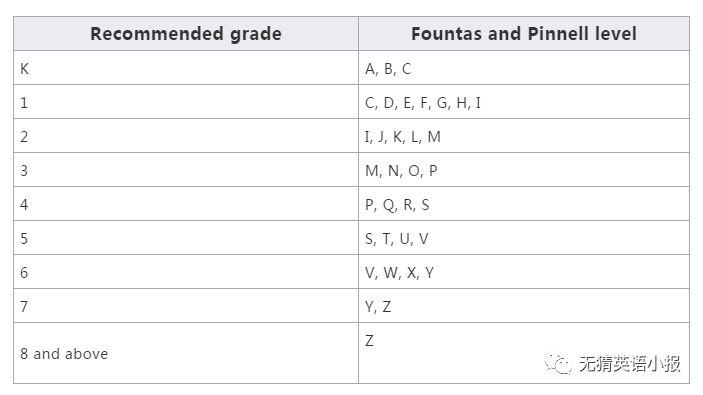The height and width of the screenshot is (395, 703).
Task: Select the cell containing A, B, C
Action: point(524,68)
